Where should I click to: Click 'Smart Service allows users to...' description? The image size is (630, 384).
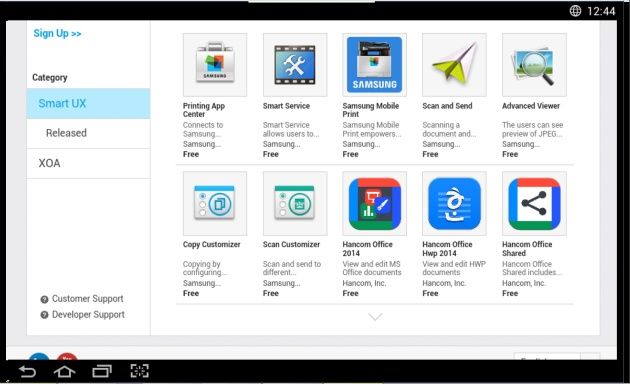coord(291,129)
